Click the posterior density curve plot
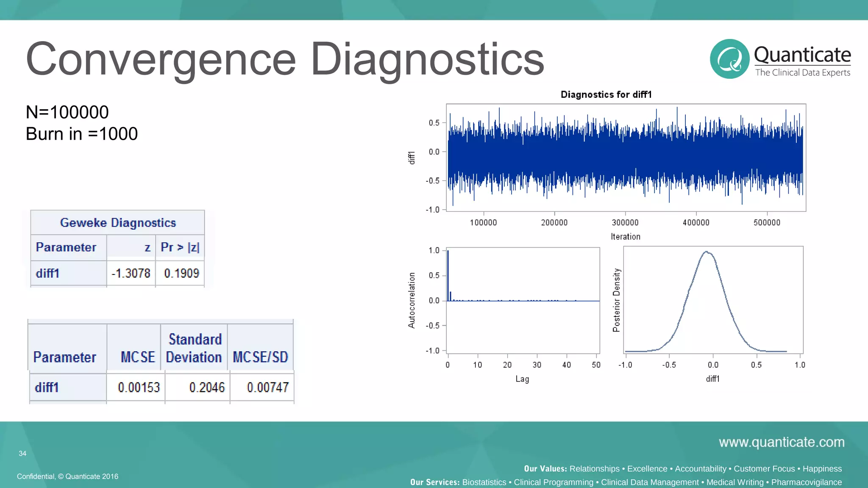 coord(713,300)
